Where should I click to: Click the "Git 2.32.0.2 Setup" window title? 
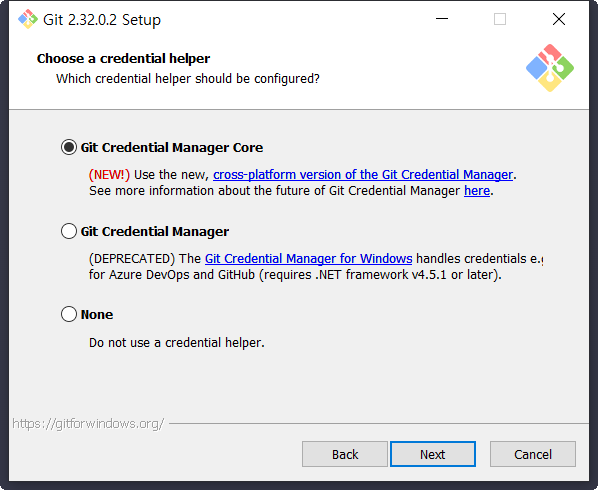coord(102,20)
